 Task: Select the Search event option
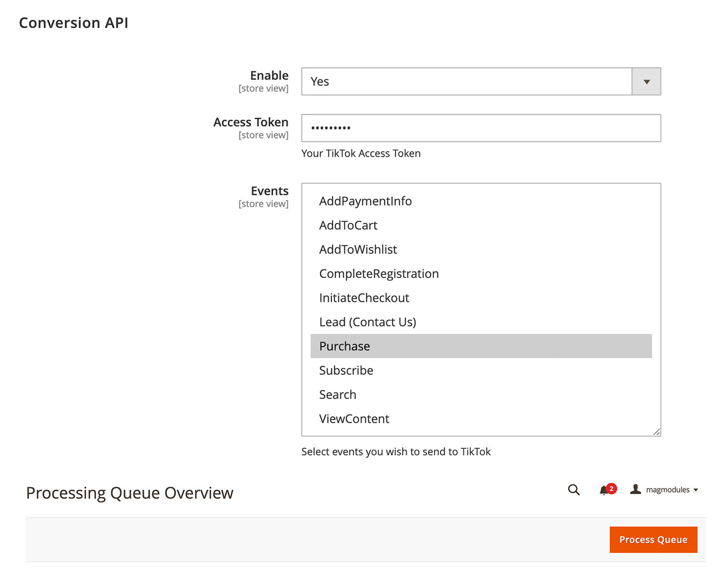pyautogui.click(x=337, y=394)
